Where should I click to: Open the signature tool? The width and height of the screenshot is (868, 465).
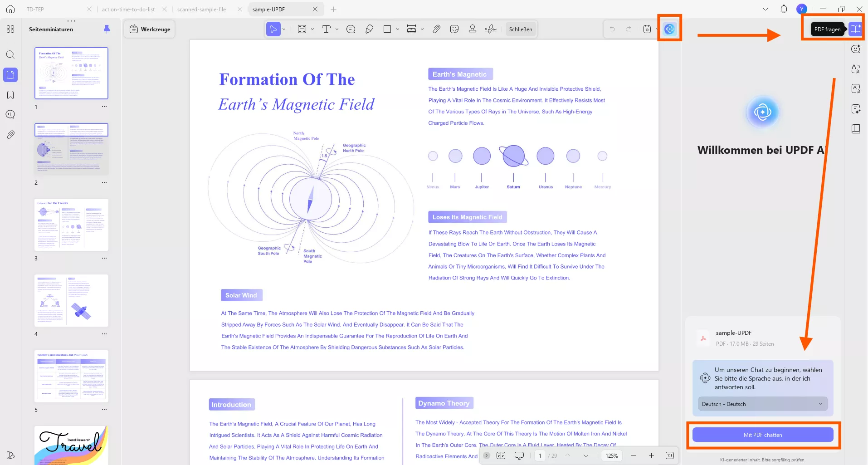(491, 29)
